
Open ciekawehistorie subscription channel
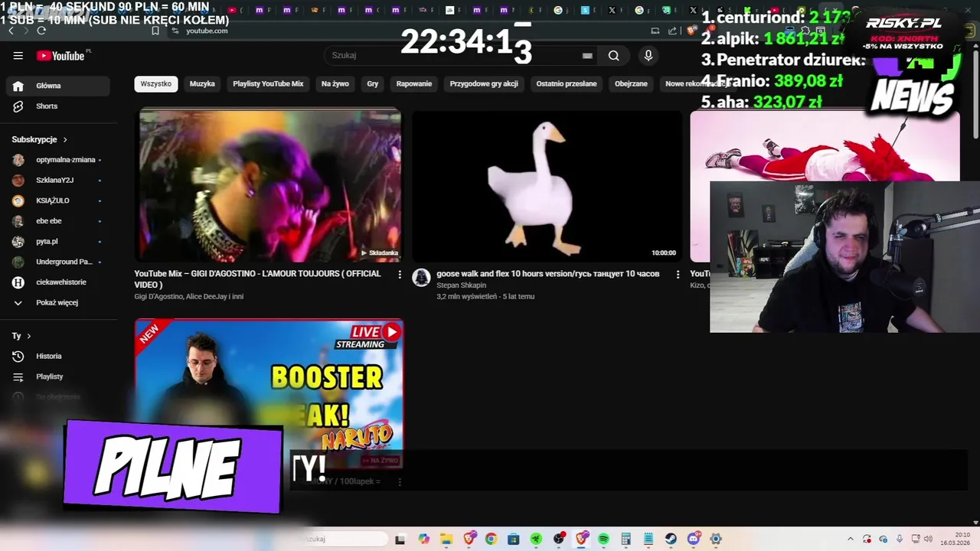coord(58,282)
